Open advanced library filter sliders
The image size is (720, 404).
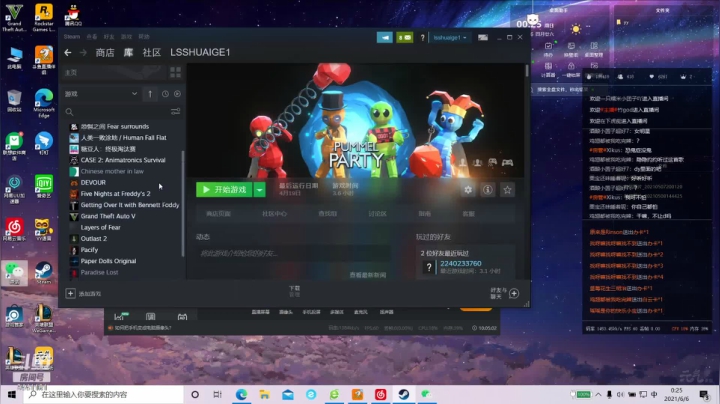point(175,112)
